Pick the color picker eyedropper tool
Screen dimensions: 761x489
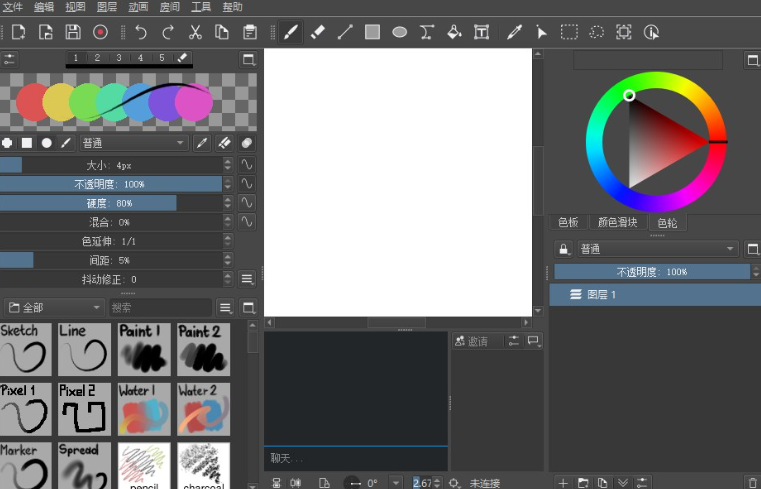(x=514, y=33)
